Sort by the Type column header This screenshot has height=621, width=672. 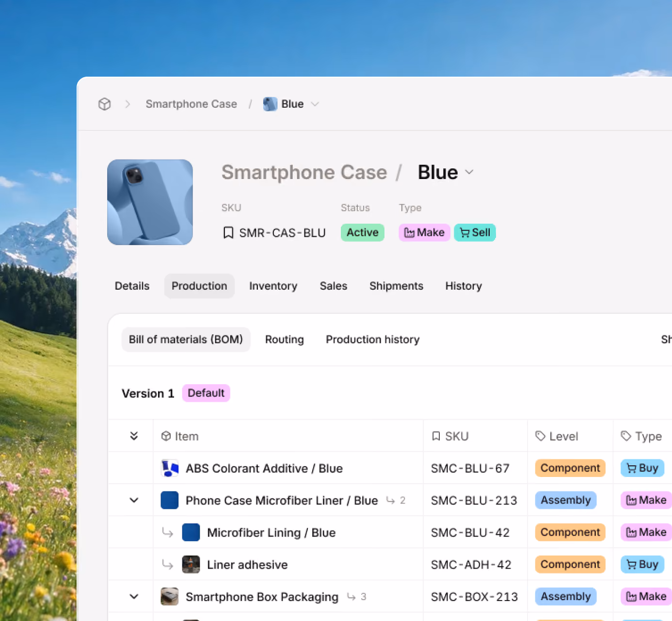click(x=641, y=436)
